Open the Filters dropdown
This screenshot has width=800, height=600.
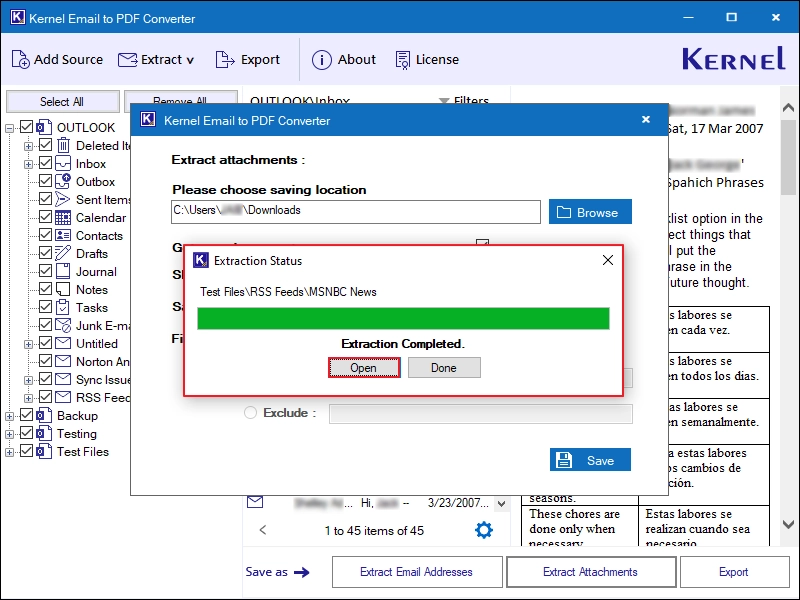[464, 101]
